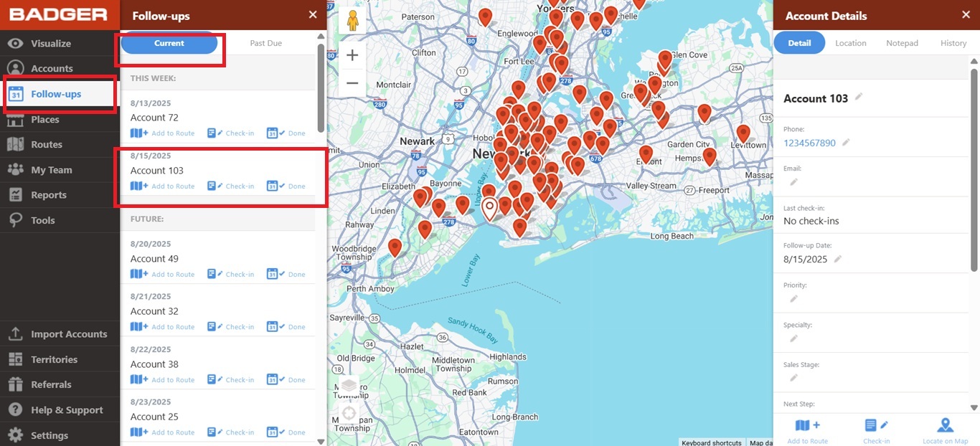Image resolution: width=980 pixels, height=446 pixels.
Task: Zoom out on the map
Action: pos(352,83)
